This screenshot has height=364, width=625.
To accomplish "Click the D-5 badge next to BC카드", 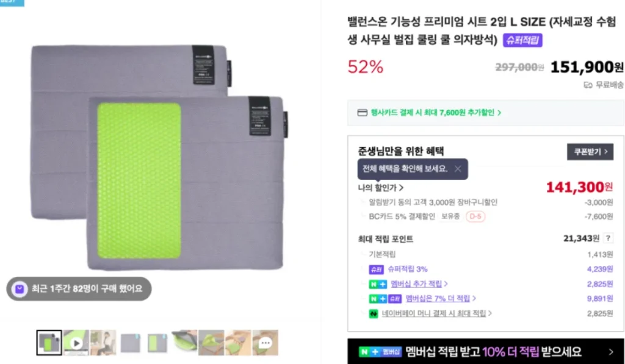I will point(475,216).
